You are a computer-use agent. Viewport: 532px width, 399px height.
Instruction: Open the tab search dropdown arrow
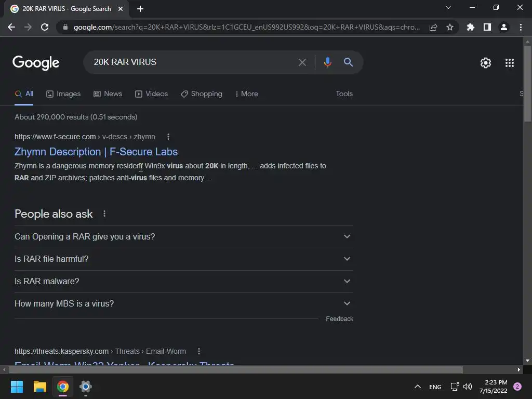click(x=448, y=7)
